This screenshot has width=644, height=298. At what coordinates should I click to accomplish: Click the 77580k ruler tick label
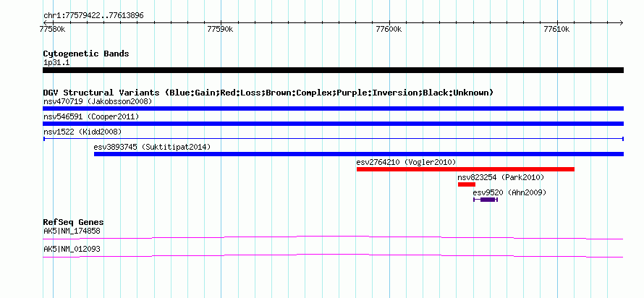(x=52, y=29)
